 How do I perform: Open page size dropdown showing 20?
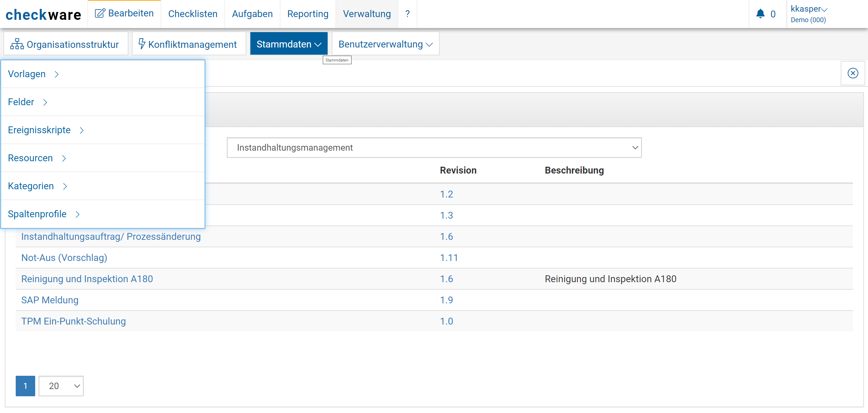pos(61,386)
